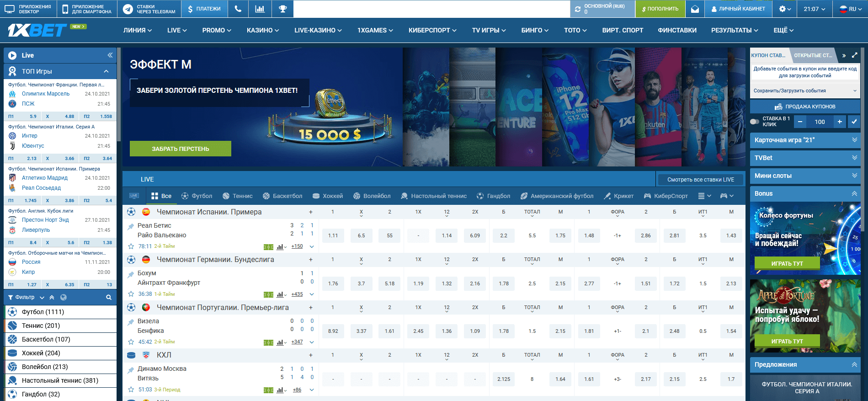Expand coupon panel to fullscreen
This screenshot has height=401, width=868.
[x=854, y=55]
